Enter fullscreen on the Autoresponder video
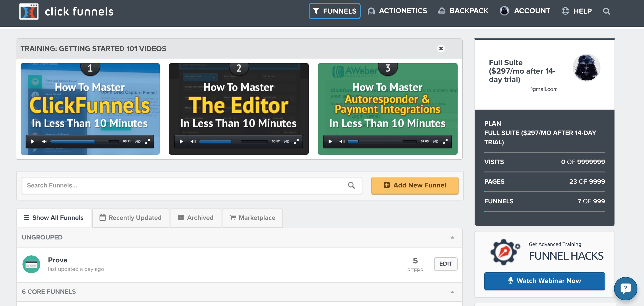 pos(445,141)
